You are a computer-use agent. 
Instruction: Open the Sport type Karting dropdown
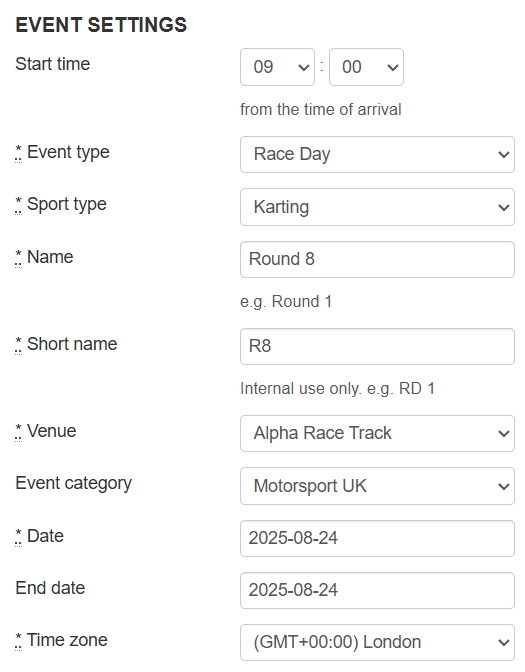pos(377,207)
